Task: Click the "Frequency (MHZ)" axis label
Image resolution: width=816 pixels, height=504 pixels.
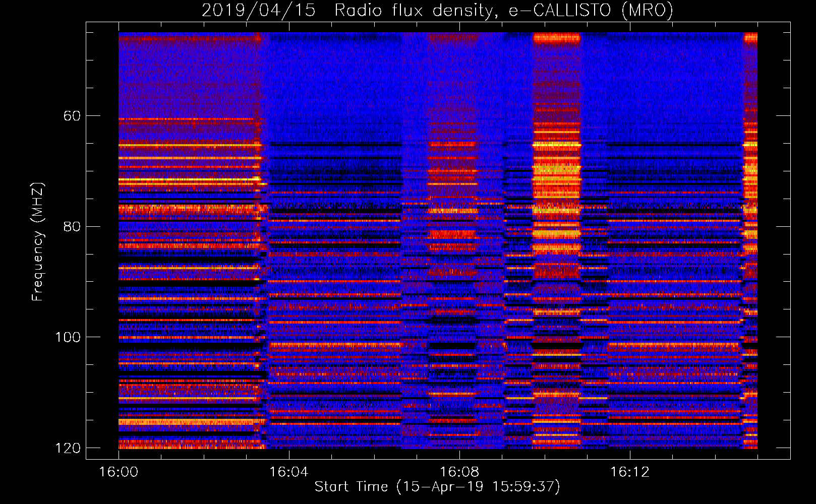Action: (x=38, y=242)
